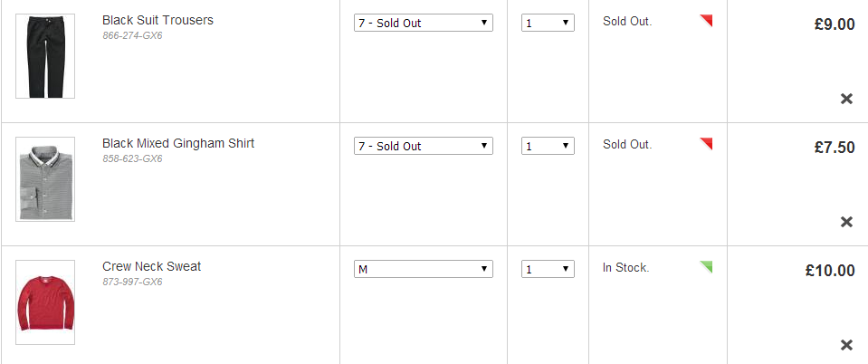Open Black Suit Trousers product thumbnail
The image size is (868, 364).
[x=44, y=55]
